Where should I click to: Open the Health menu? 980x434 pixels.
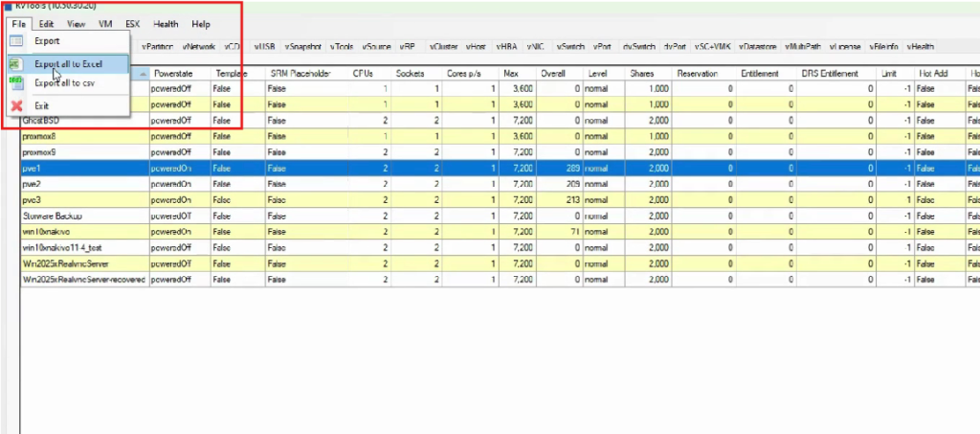tap(166, 23)
